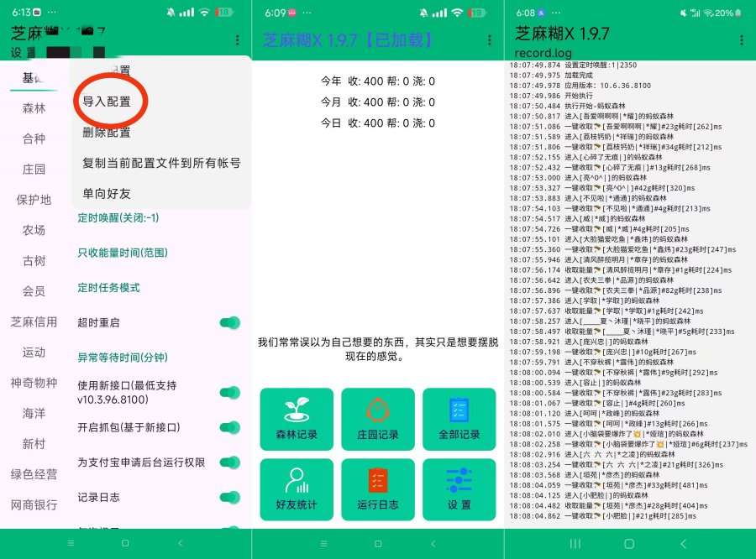Image resolution: width=756 pixels, height=559 pixels.
Task: Open 运行日志 (Run Log)
Action: (378, 489)
